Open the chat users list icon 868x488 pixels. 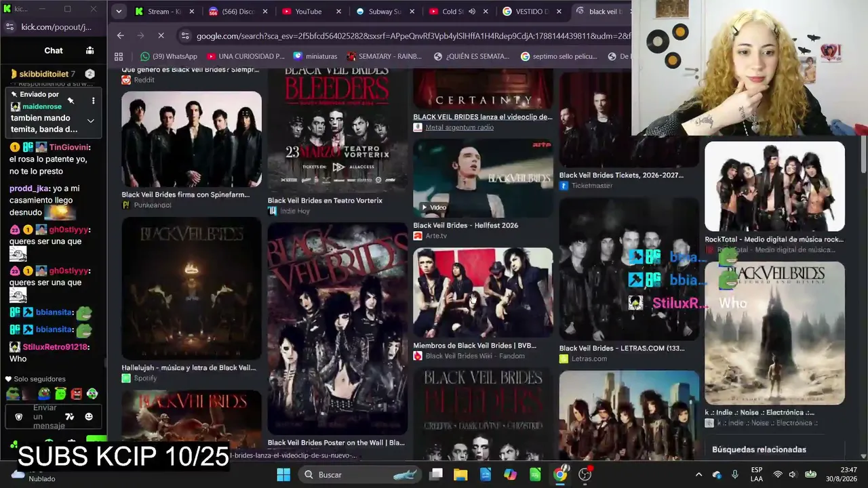90,50
